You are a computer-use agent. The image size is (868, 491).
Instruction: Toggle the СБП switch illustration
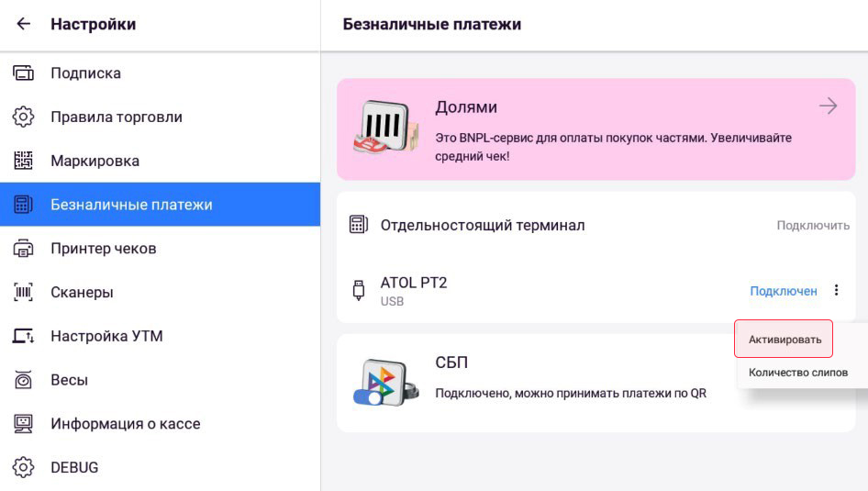[368, 397]
